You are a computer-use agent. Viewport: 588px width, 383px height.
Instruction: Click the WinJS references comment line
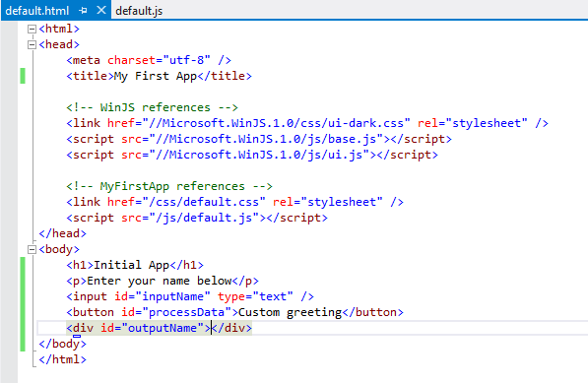point(153,107)
